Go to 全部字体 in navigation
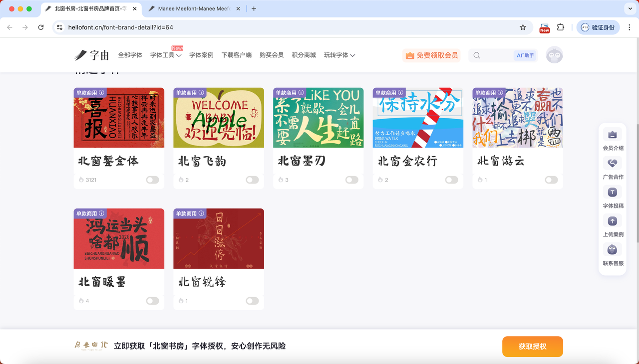This screenshot has height=364, width=639. click(130, 55)
